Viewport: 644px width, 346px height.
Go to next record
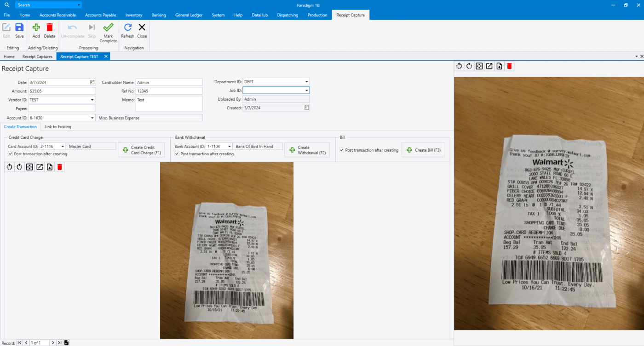click(53, 343)
